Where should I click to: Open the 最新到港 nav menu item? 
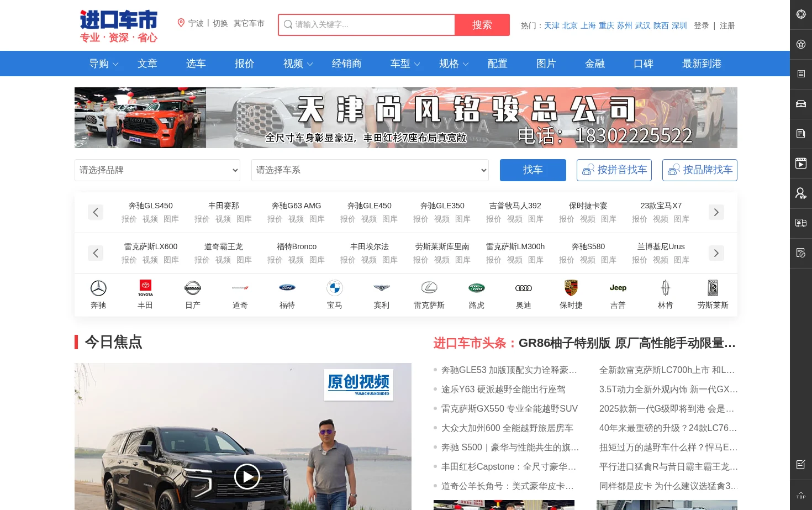point(702,64)
